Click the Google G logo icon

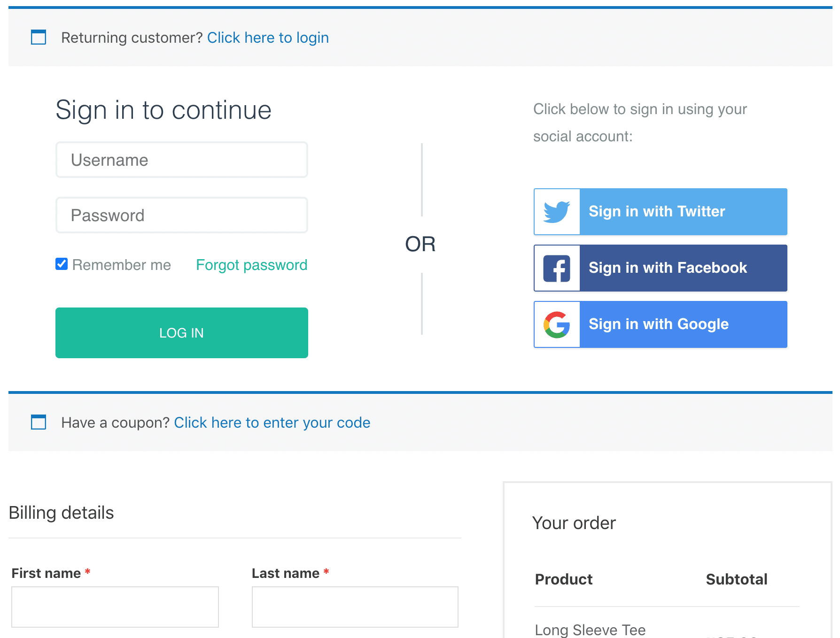coord(557,324)
